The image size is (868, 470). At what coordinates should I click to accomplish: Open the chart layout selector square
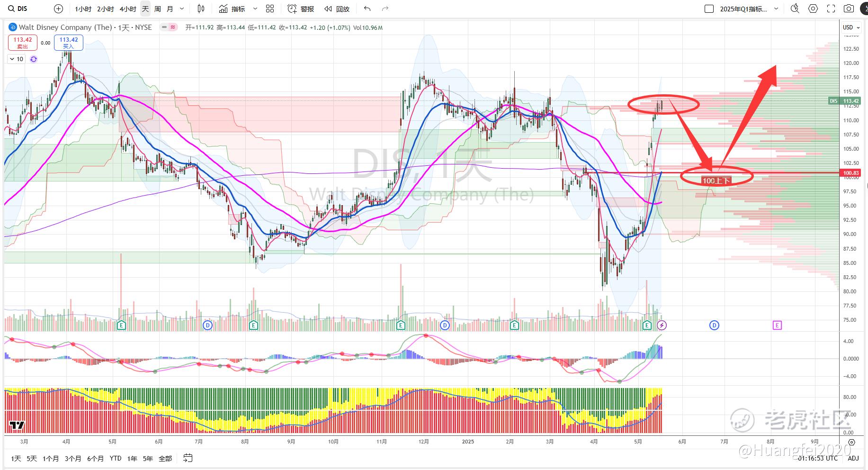click(x=709, y=9)
